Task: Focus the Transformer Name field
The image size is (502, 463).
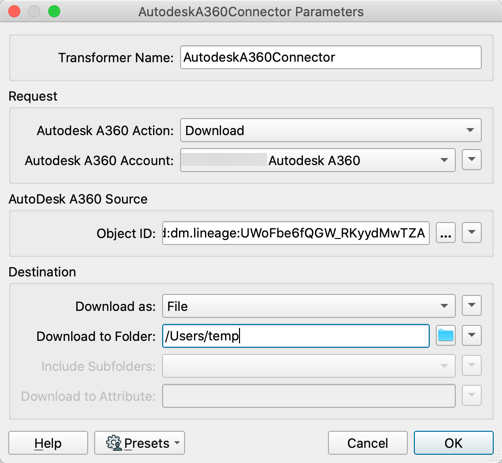Action: tap(331, 57)
